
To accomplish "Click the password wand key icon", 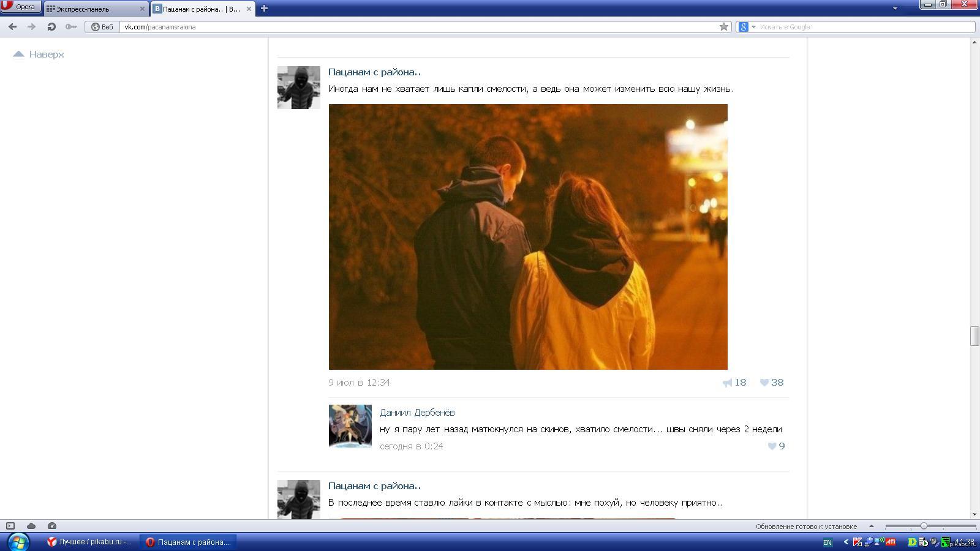I will coord(71,26).
